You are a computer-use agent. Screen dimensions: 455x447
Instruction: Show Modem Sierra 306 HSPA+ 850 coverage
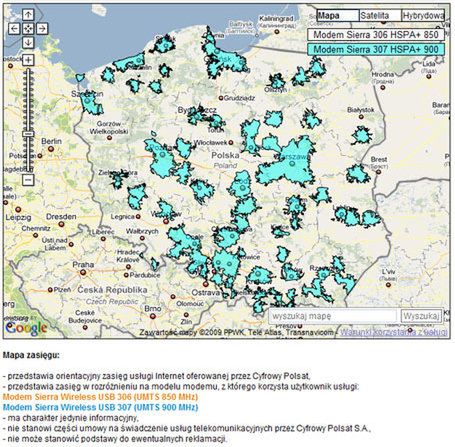click(x=376, y=34)
